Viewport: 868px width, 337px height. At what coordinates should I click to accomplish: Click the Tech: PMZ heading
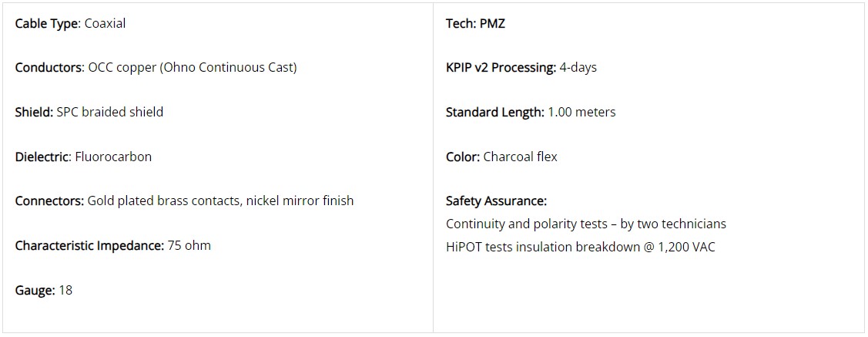(475, 24)
